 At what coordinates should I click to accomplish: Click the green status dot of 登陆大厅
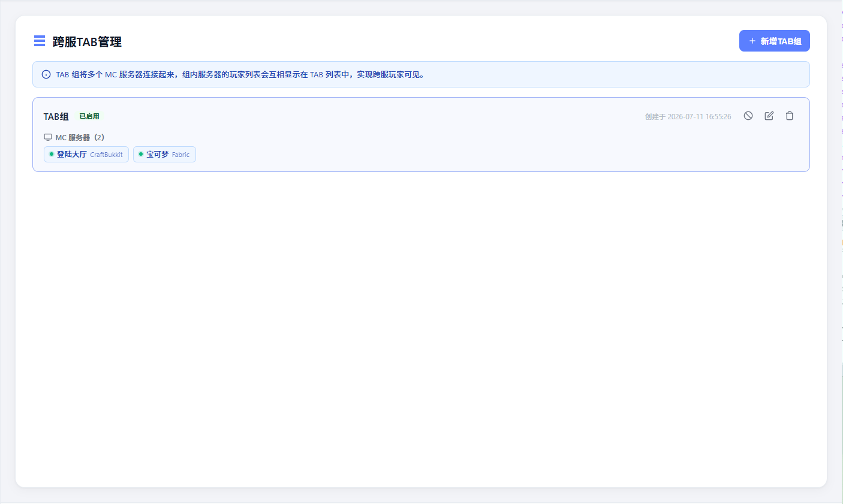pyautogui.click(x=52, y=154)
